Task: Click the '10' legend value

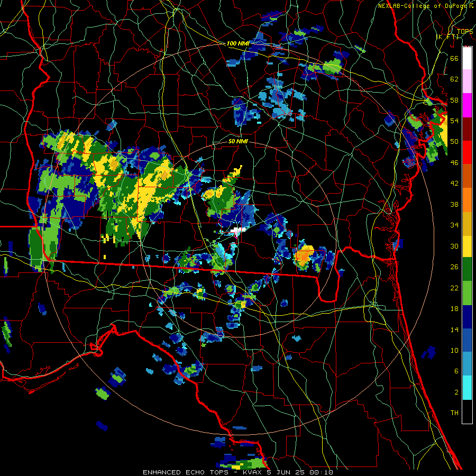Action: pos(454,350)
